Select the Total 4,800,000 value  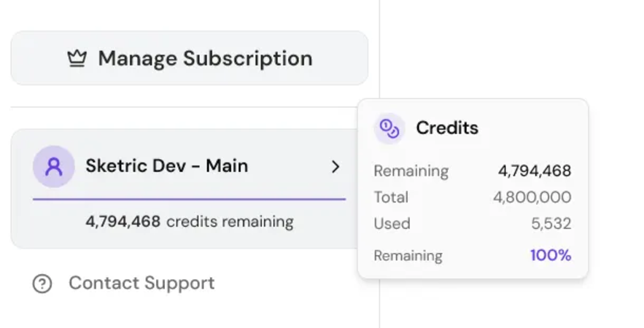(532, 198)
